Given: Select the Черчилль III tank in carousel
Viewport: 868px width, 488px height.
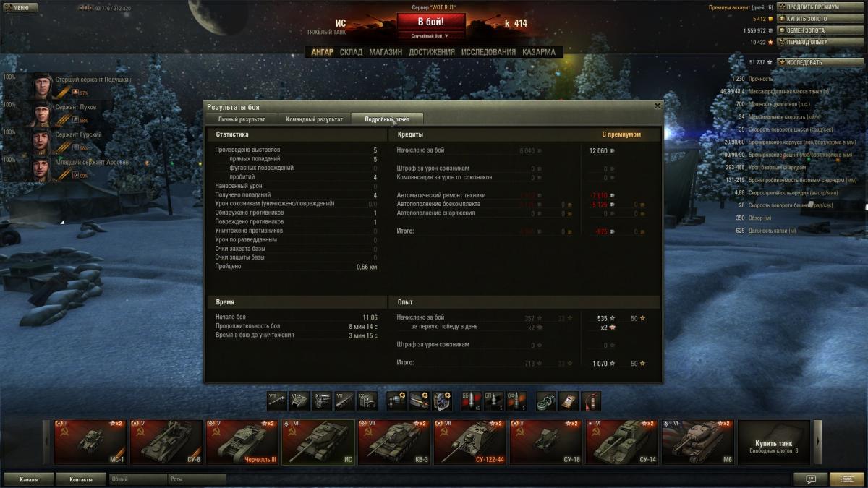Looking at the screenshot, I should click(x=242, y=442).
